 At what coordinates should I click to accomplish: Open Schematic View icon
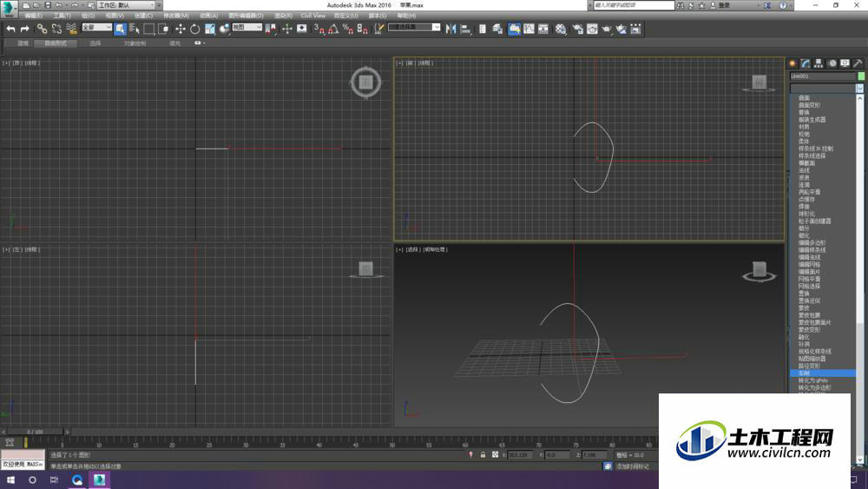pos(543,29)
